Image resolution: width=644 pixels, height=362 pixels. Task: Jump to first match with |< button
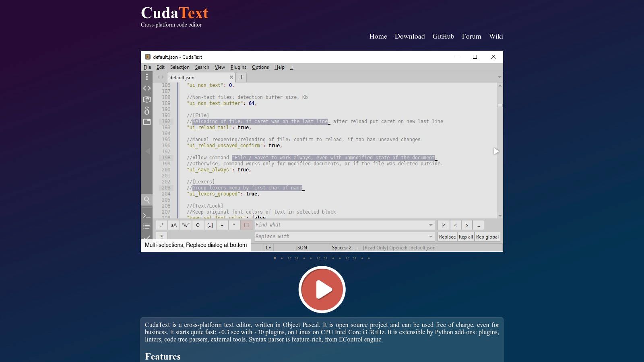pyautogui.click(x=444, y=225)
